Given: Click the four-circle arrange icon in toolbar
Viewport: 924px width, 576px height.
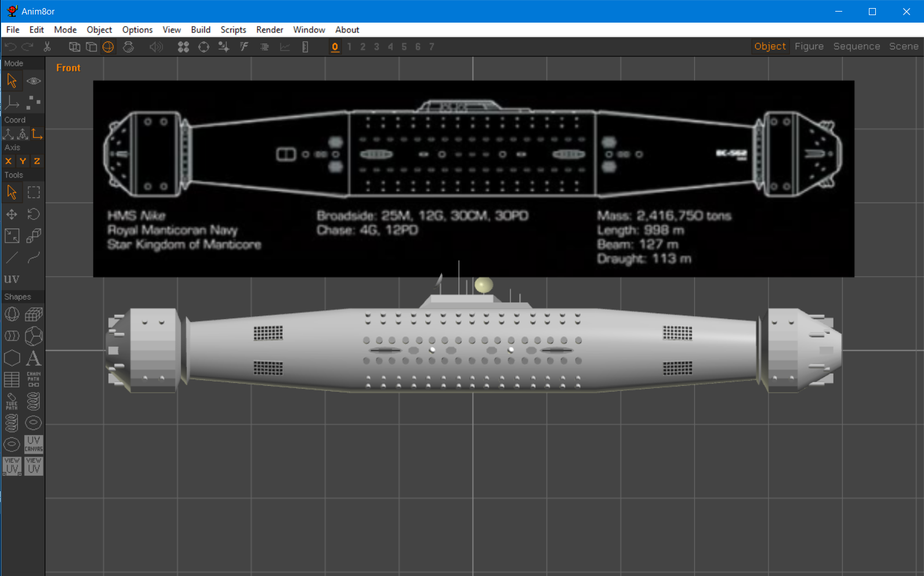Looking at the screenshot, I should point(183,47).
